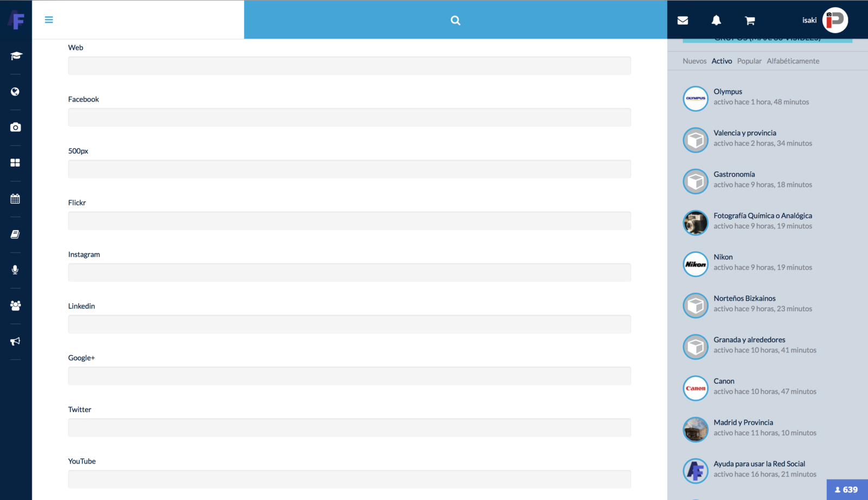
Task: Open messages envelope icon
Action: 682,21
